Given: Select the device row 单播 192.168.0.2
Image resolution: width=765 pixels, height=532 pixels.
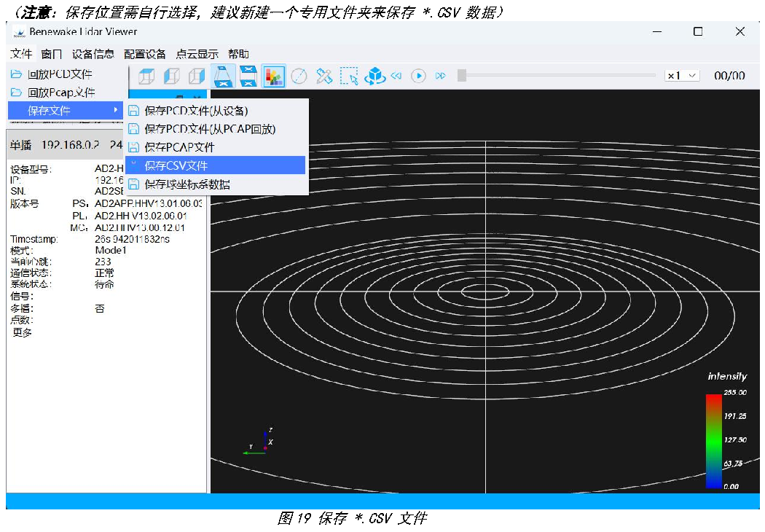Looking at the screenshot, I should (66, 145).
